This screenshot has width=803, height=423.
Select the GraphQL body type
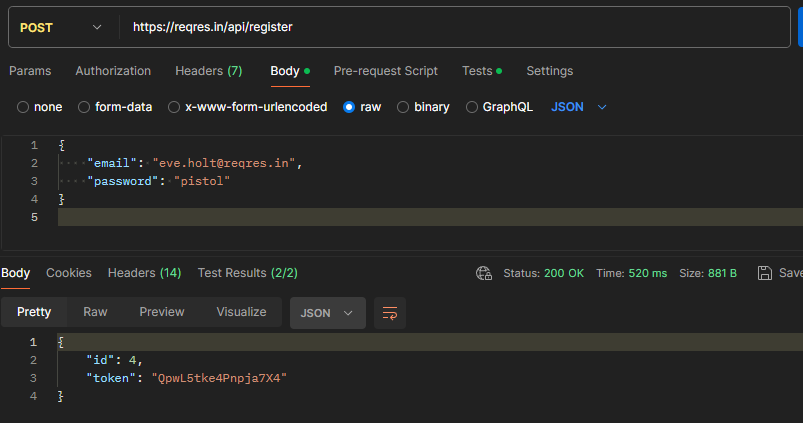(499, 107)
